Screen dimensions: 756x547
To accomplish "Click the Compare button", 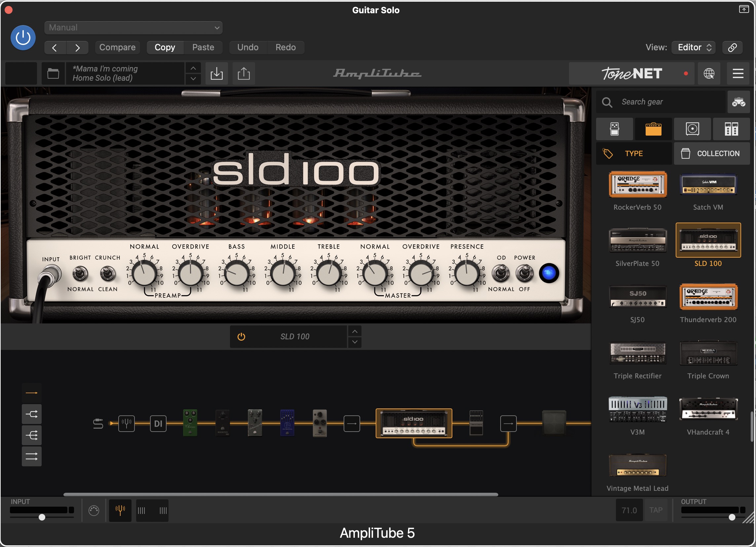I will (117, 47).
